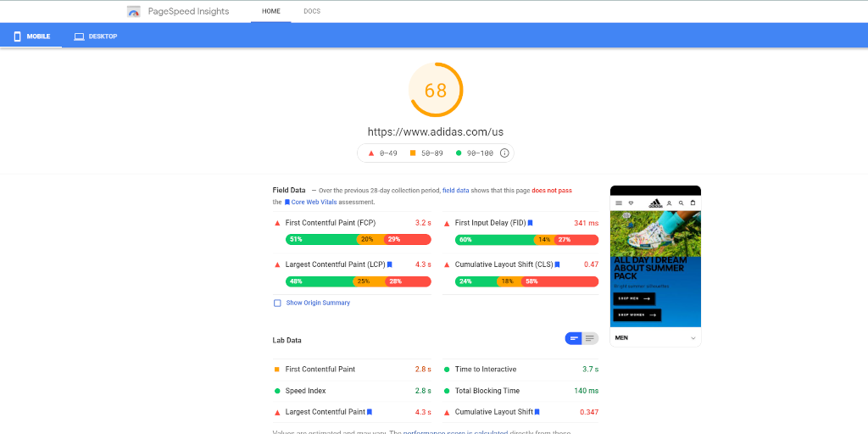Click the shopping bag icon in the adidas preview
Viewport: 868px width, 434px height.
pos(693,203)
